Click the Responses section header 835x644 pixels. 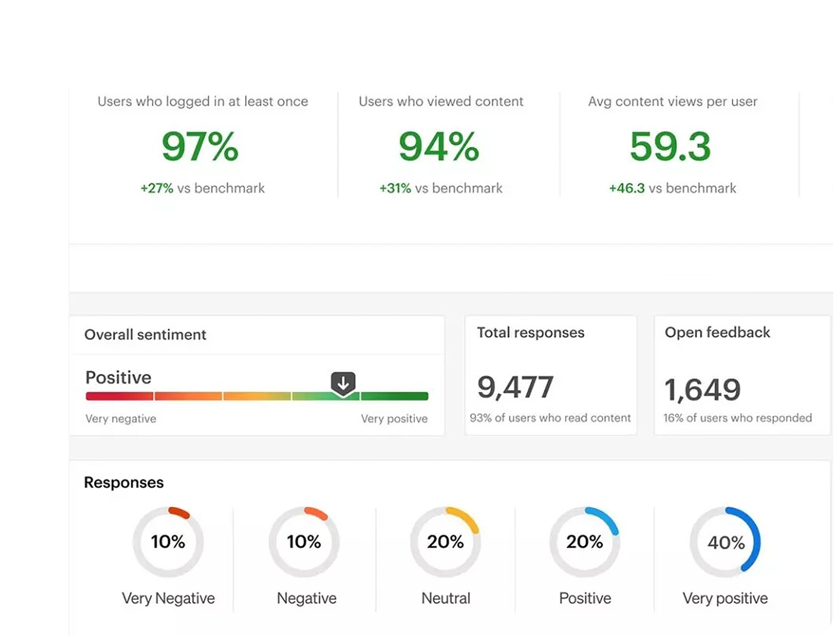(x=124, y=482)
